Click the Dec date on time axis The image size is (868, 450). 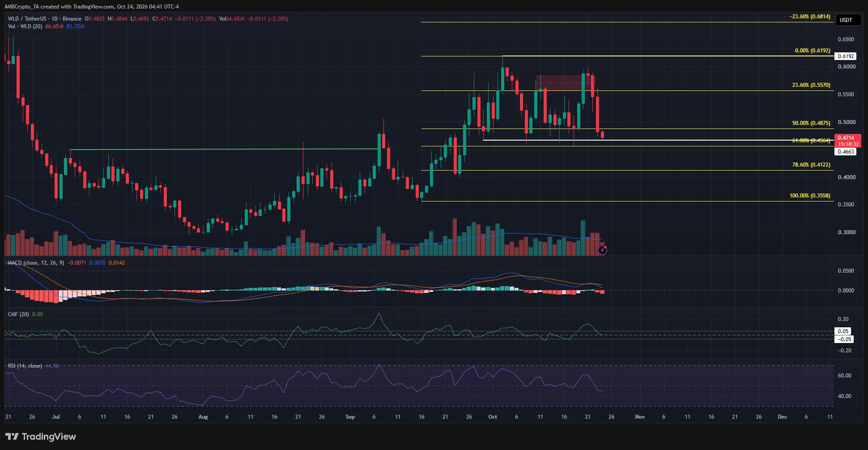click(x=783, y=417)
